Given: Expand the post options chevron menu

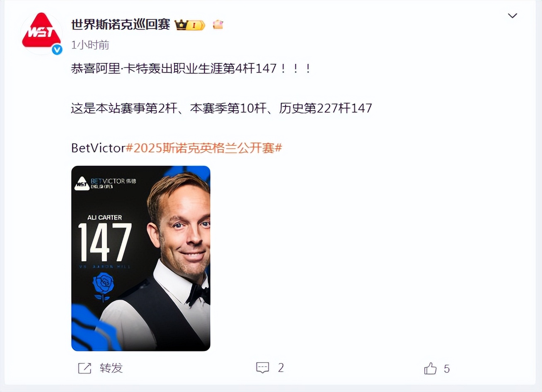Looking at the screenshot, I should [x=513, y=16].
